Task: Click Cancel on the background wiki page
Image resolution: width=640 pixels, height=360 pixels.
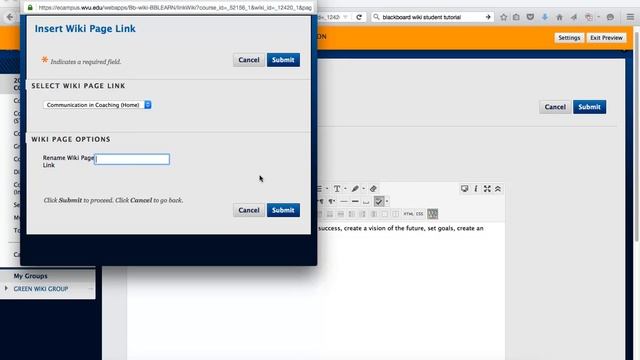Action: pos(555,107)
